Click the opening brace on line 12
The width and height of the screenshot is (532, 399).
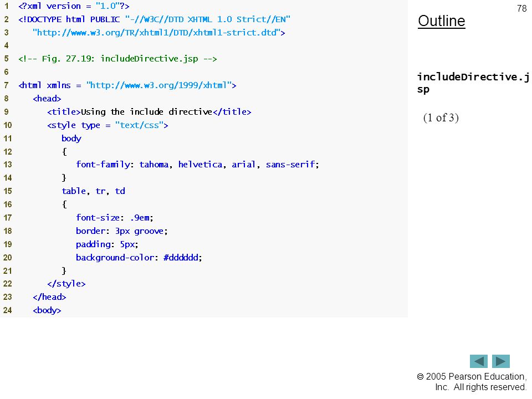point(64,152)
